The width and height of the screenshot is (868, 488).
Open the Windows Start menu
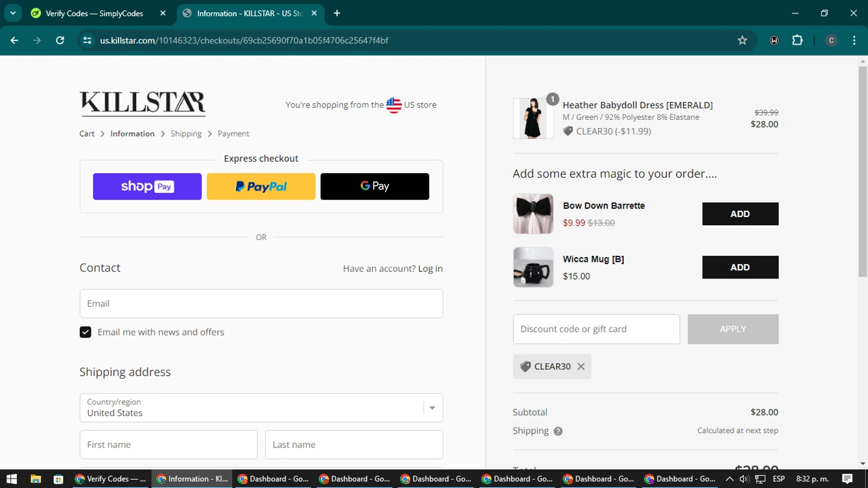tap(12, 479)
